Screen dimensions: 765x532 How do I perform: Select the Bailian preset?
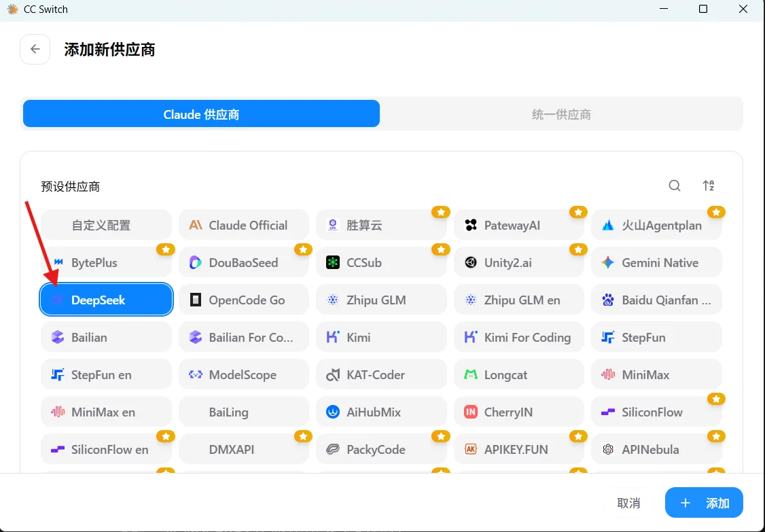[x=107, y=337]
